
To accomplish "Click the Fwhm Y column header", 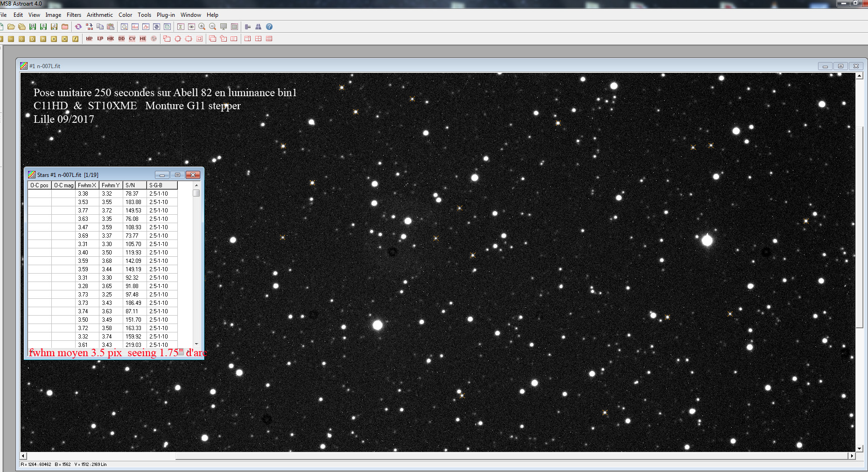I will [111, 185].
